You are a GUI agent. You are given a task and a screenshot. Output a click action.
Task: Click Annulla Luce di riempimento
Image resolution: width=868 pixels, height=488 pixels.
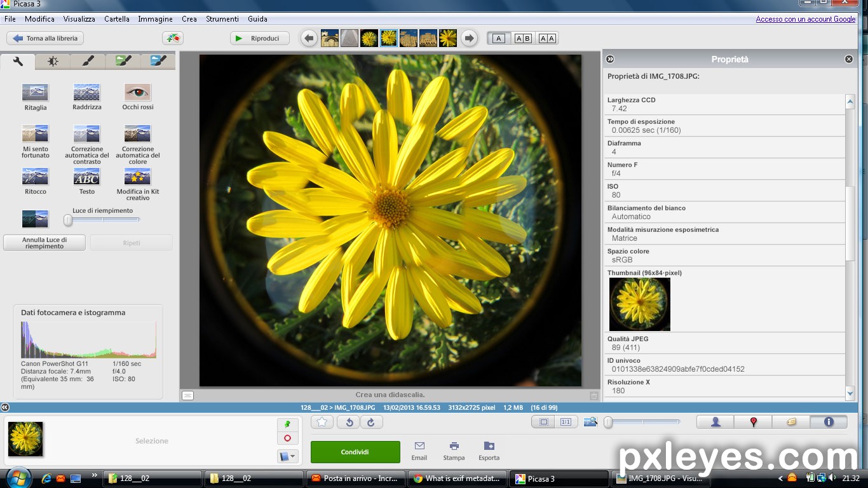tap(44, 243)
